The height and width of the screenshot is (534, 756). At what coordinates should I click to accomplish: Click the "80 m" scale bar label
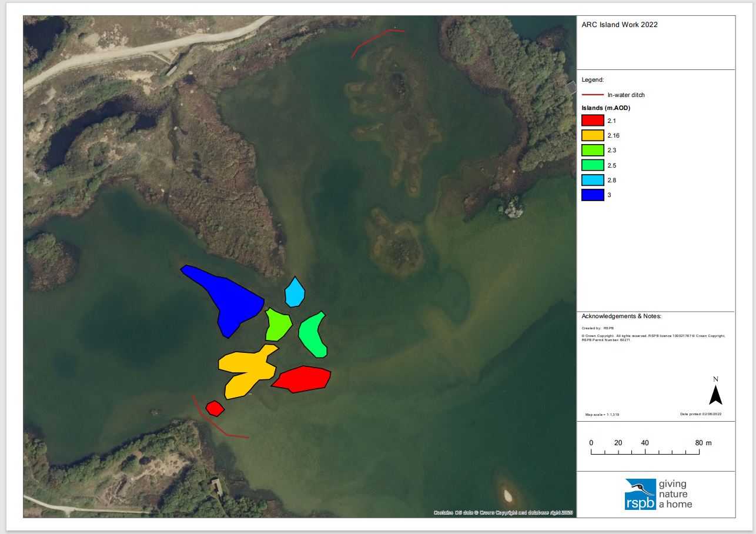tap(703, 443)
